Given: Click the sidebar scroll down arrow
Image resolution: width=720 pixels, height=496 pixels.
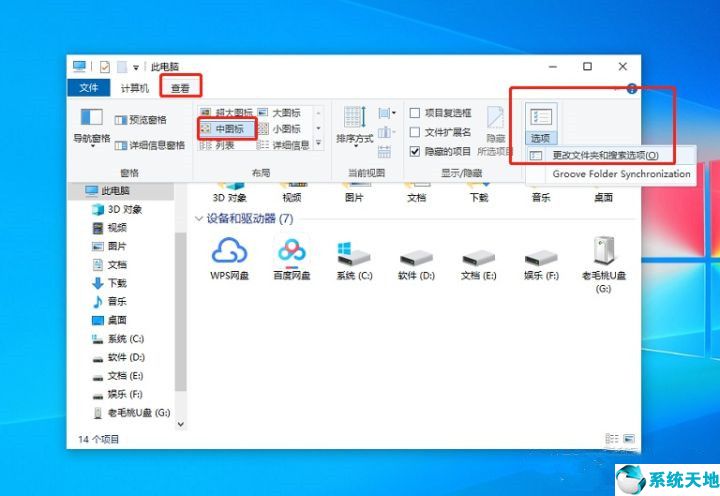Looking at the screenshot, I should 181,424.
